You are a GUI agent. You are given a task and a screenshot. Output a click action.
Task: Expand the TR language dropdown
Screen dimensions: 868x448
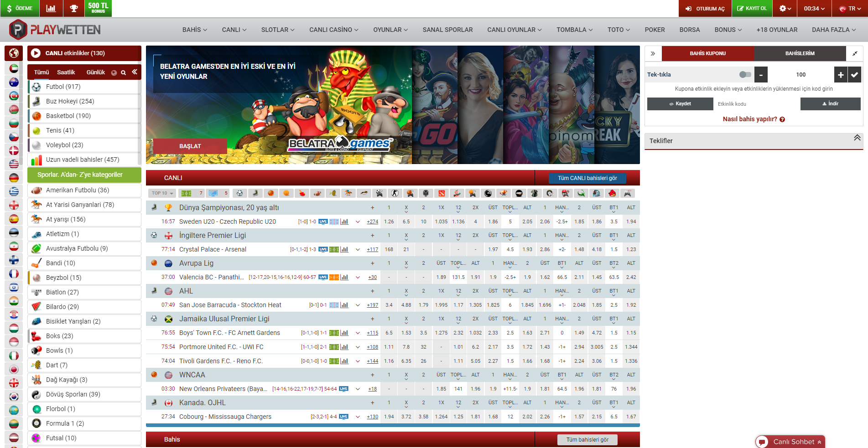tap(851, 8)
